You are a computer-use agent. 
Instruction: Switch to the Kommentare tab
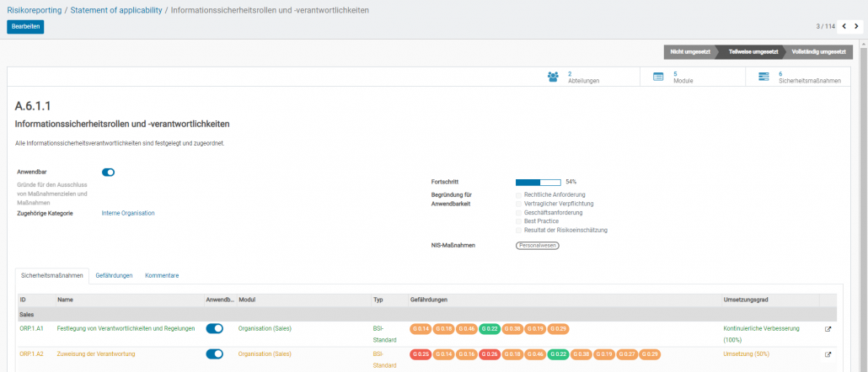162,275
